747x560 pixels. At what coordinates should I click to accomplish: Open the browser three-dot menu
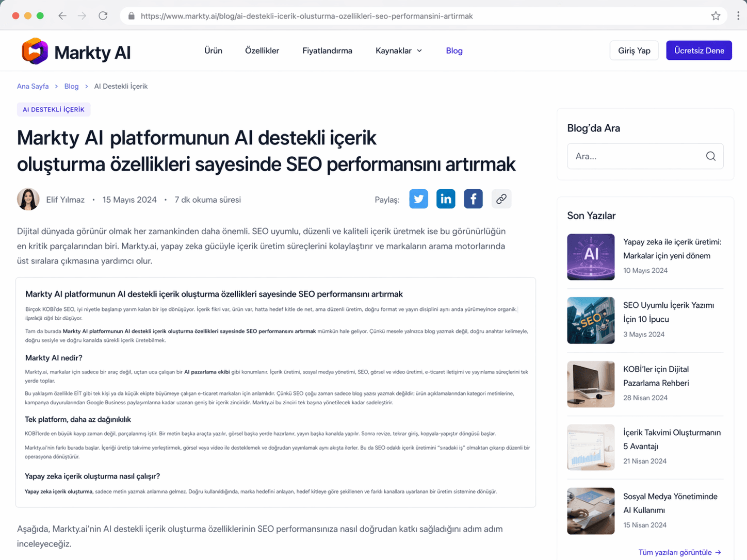click(x=738, y=16)
